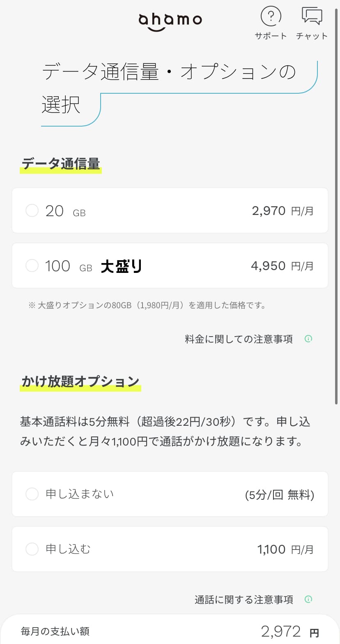Select the 100 GB data radio button
This screenshot has height=644, width=340.
[32, 265]
